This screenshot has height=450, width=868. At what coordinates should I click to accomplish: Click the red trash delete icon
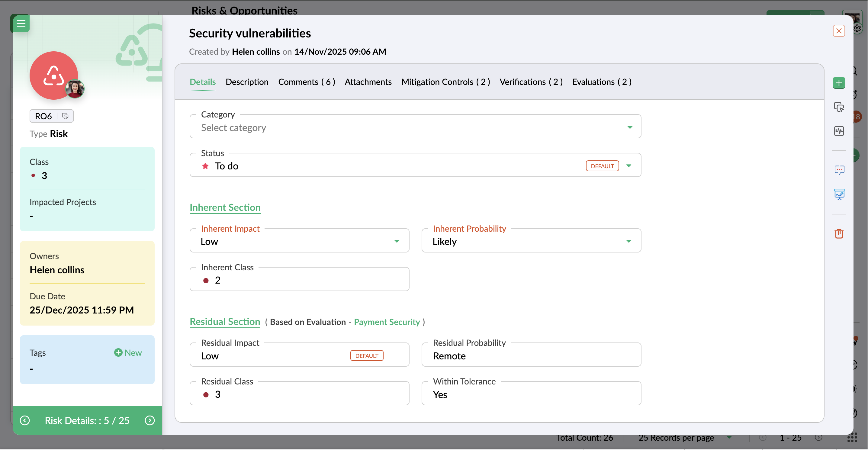839,234
